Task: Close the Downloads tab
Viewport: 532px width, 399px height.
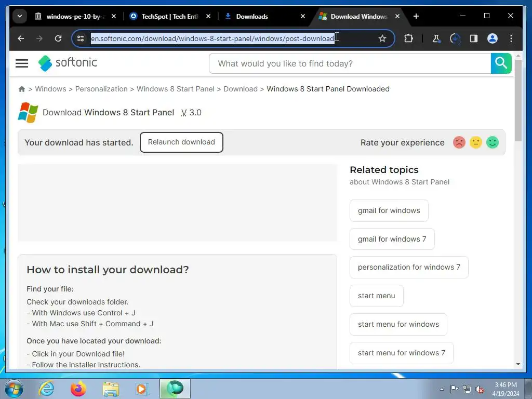Action: pos(303,16)
